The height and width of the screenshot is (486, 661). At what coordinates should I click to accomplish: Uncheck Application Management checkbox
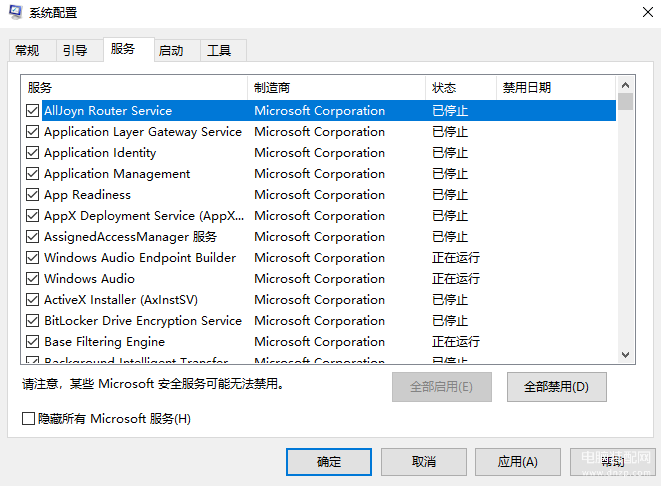(x=32, y=174)
